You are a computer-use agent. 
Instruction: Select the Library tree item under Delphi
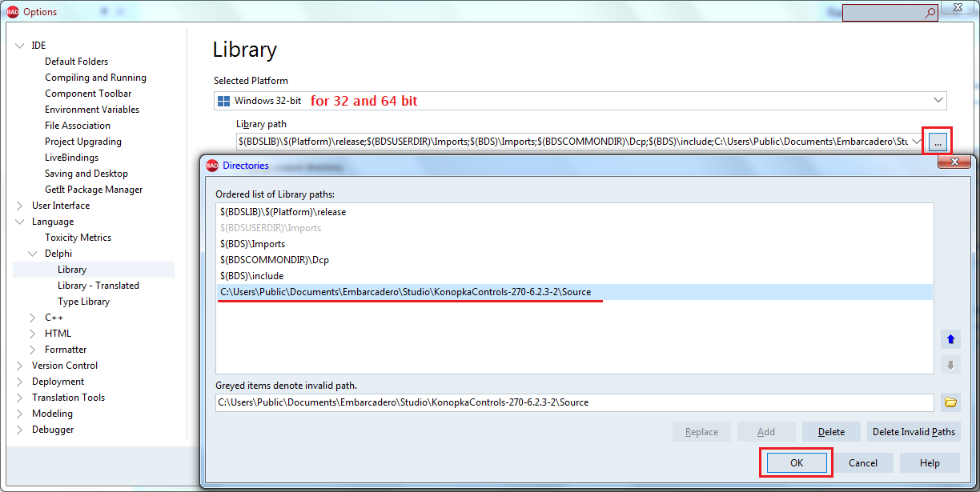(72, 270)
